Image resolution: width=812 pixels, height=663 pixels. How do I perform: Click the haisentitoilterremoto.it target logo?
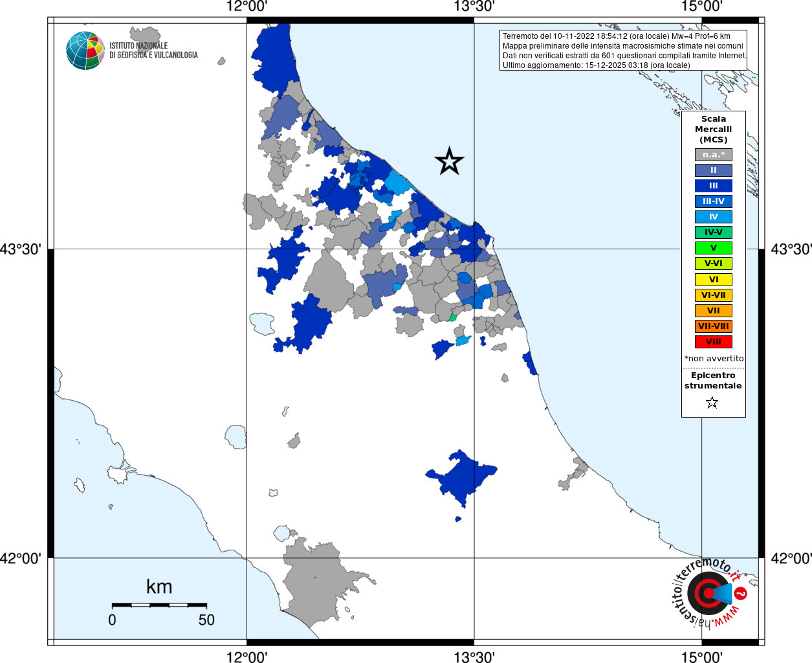[x=710, y=592]
